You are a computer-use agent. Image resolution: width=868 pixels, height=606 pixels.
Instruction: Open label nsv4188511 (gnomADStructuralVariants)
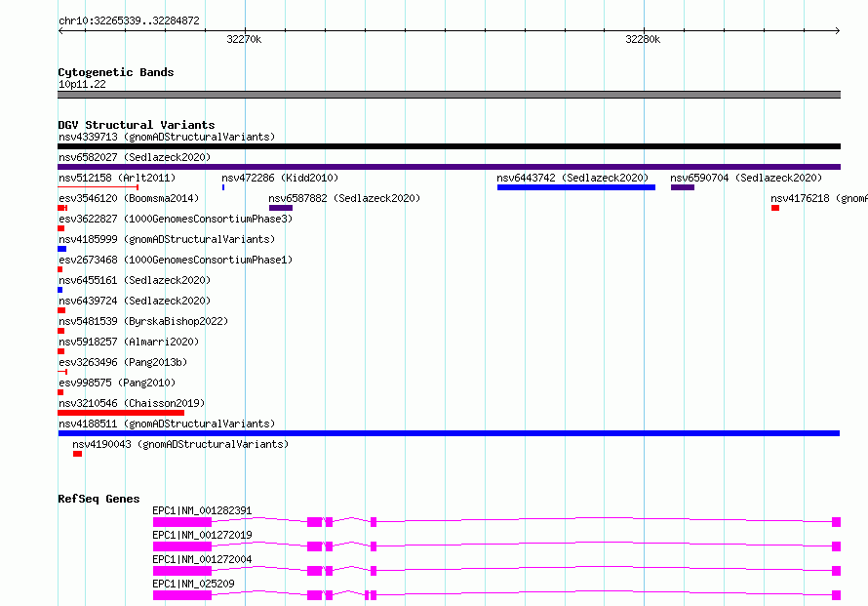(167, 424)
